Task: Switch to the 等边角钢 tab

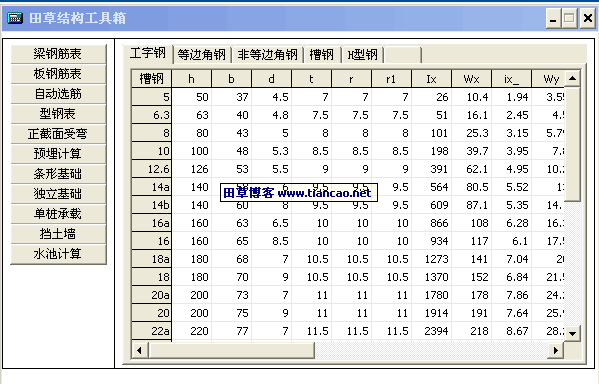Action: point(202,55)
